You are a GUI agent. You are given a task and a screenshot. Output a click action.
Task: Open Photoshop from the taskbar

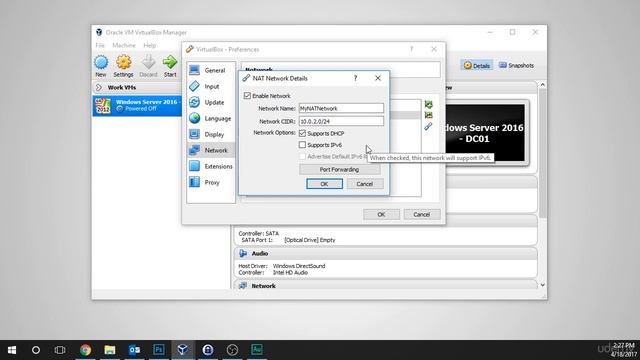pyautogui.click(x=159, y=350)
